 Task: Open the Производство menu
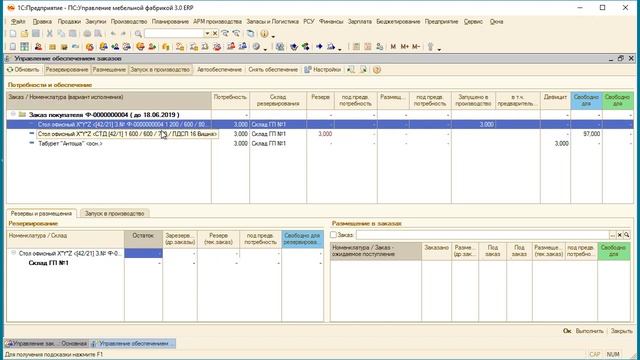coord(129,22)
